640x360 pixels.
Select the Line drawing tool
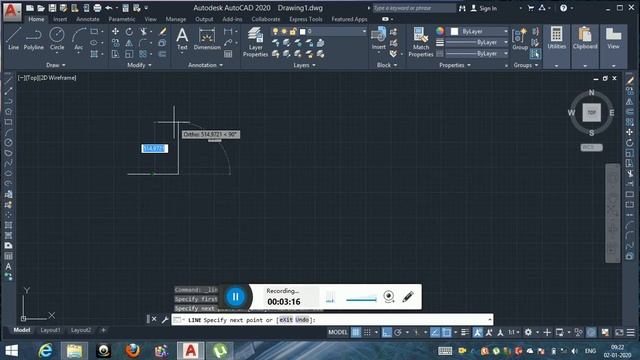(x=13, y=39)
